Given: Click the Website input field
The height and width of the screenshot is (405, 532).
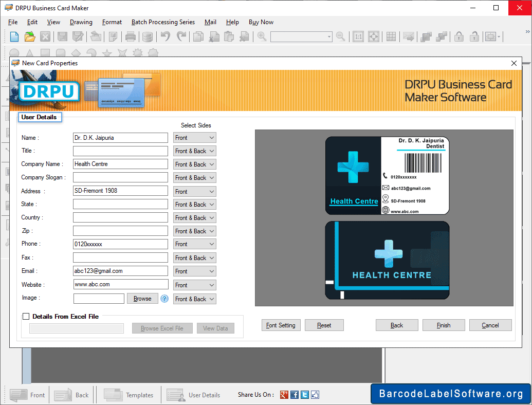Looking at the screenshot, I should click(120, 284).
